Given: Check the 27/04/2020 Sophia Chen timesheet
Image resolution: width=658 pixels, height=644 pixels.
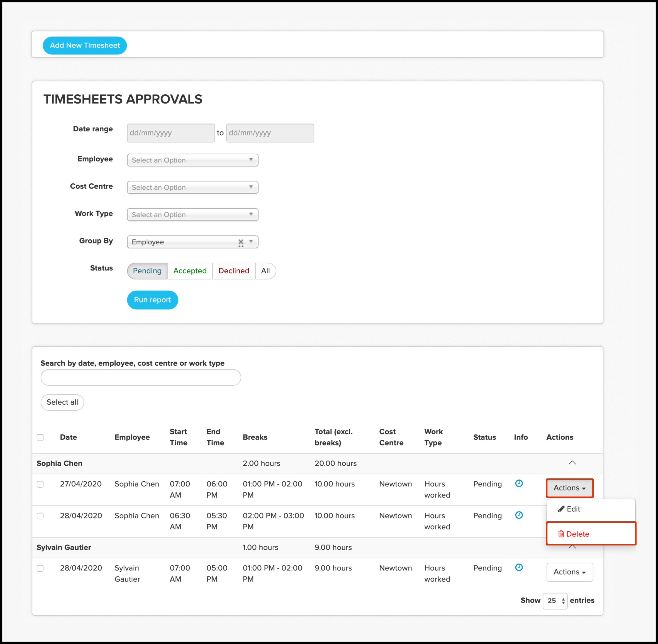Looking at the screenshot, I should 40,484.
